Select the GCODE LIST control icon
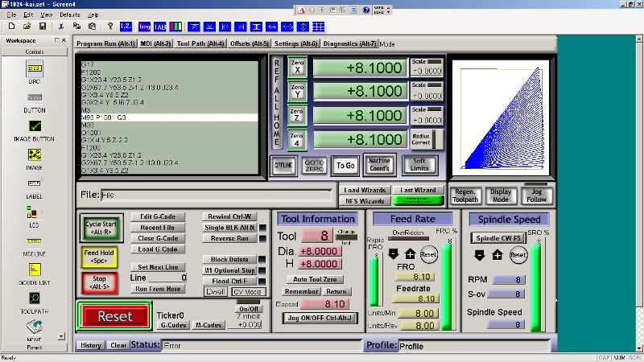Screen dimensions: 644x362 pos(35,269)
